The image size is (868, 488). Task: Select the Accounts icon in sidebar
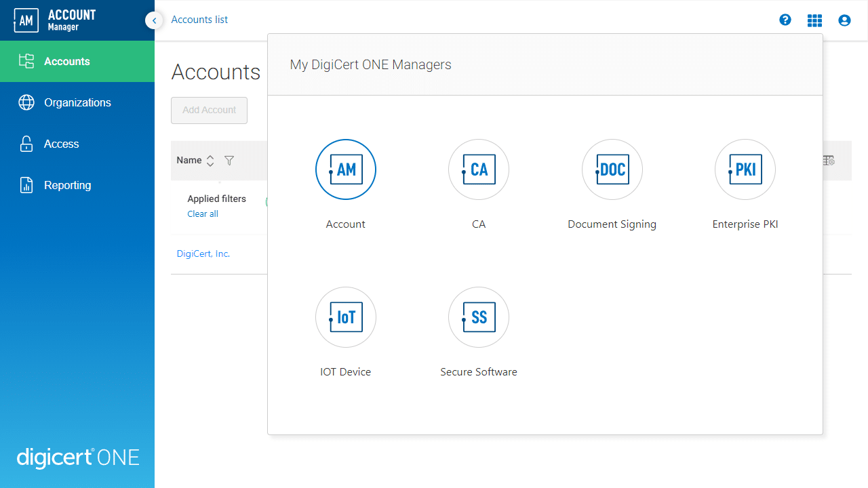[26, 61]
